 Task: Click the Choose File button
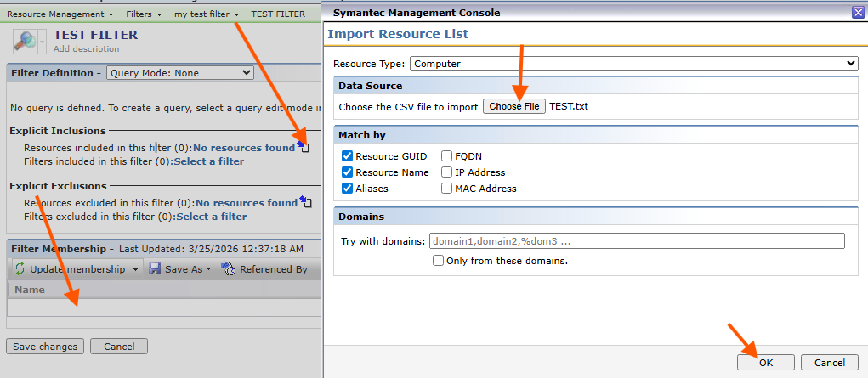click(x=513, y=106)
